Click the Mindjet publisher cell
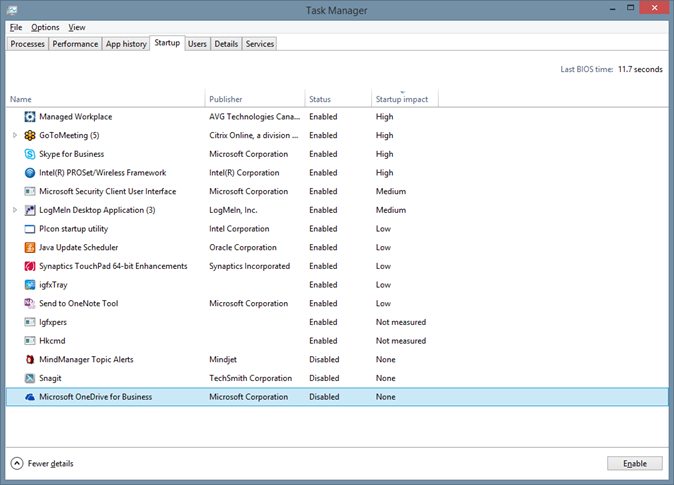Screen dimensions: 674x485 [223, 359]
